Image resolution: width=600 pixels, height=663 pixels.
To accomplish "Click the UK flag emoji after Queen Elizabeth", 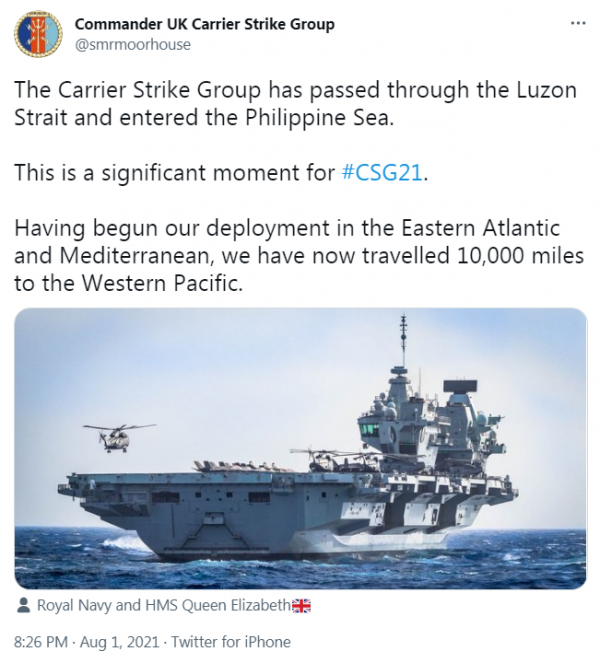I will click(302, 605).
